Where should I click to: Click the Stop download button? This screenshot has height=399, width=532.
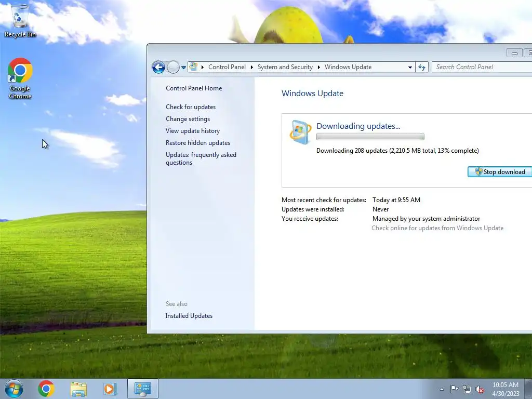coord(500,172)
